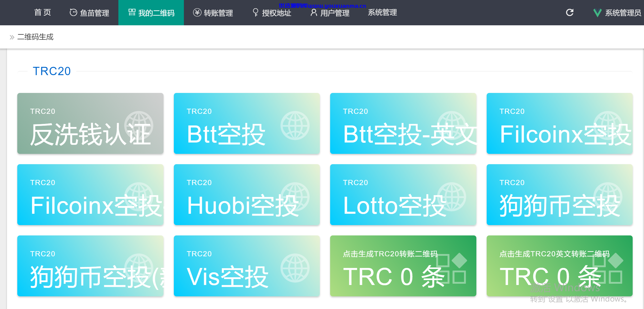This screenshot has height=309, width=644.
Task: Click the 二维码生成 breadcrumb text
Action: tap(35, 37)
